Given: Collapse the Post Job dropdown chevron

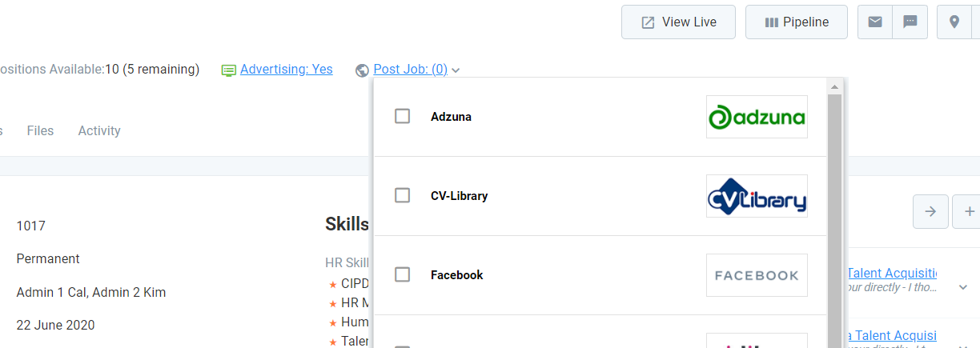Looking at the screenshot, I should click(456, 70).
